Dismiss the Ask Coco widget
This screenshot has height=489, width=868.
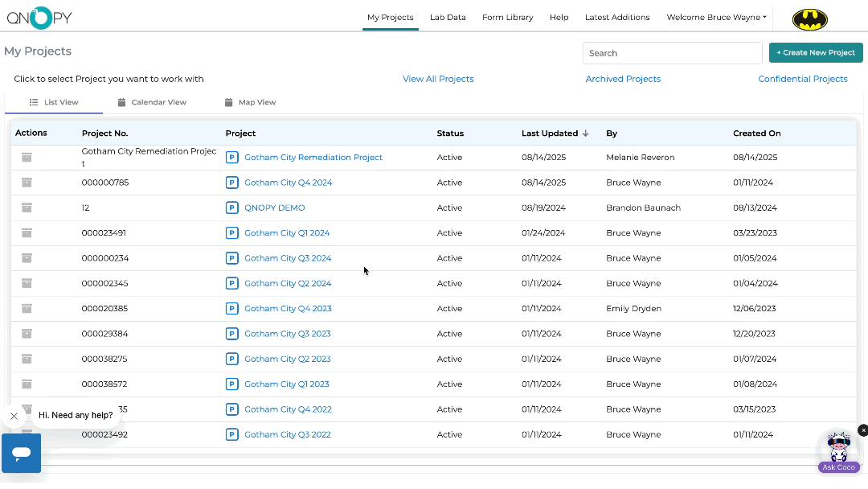pos(863,429)
